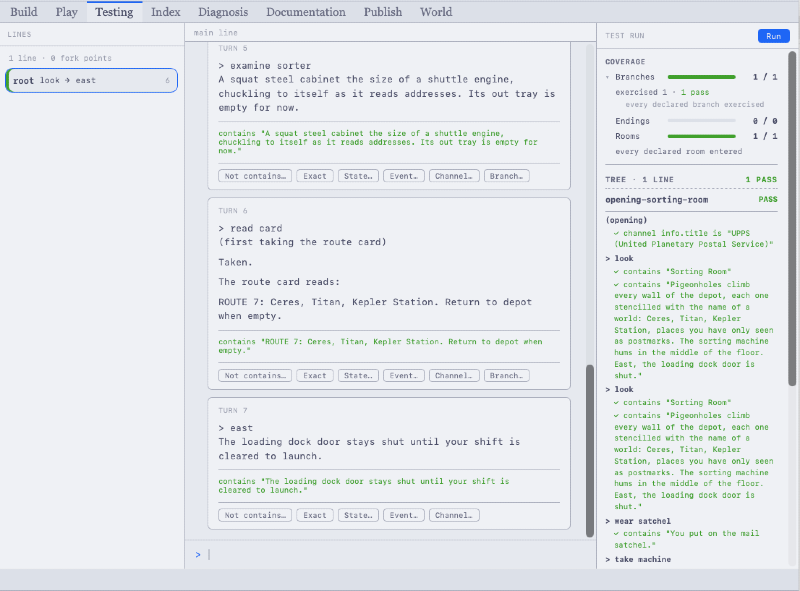Add Not contains assertion in Turn 5
The image size is (800, 591).
click(x=255, y=176)
